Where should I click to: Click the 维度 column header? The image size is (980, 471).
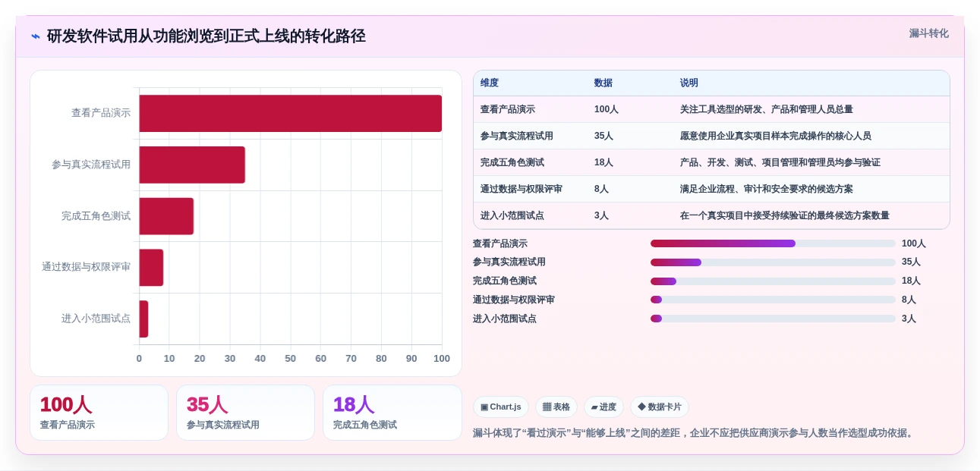pos(490,83)
